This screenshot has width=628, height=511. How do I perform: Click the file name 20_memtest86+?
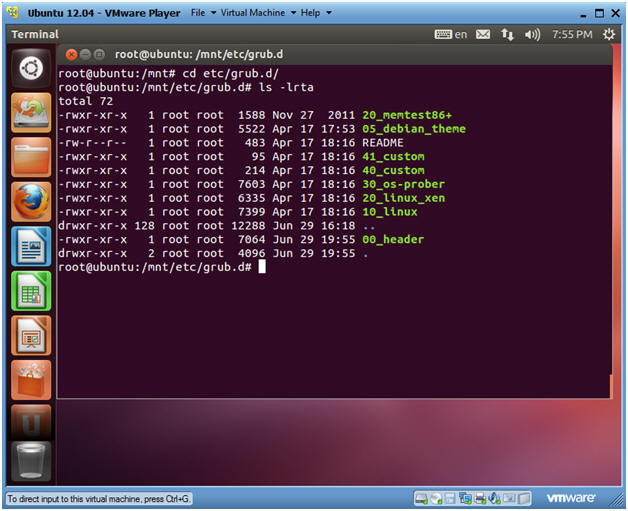tap(407, 115)
